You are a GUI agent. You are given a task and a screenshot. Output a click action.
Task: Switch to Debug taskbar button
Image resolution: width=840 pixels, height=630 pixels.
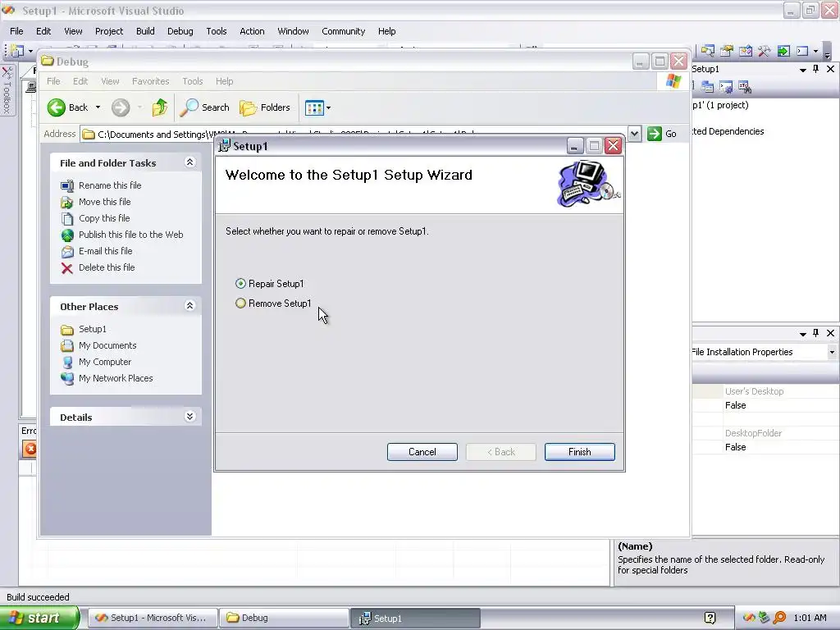284,618
